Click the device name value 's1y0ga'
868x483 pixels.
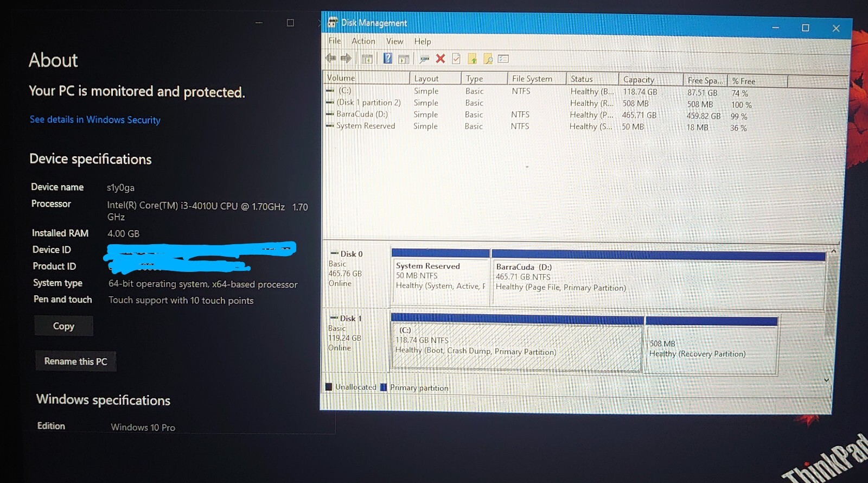point(120,188)
